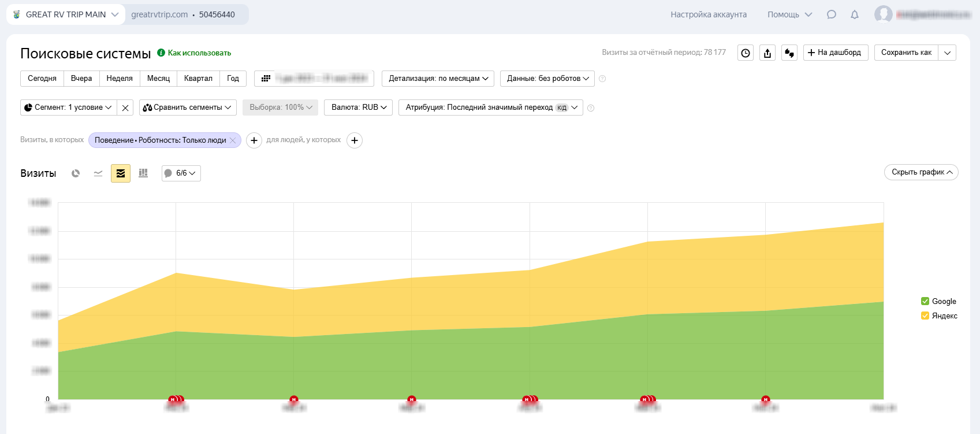Click 'На дашборд' button

coord(835,53)
